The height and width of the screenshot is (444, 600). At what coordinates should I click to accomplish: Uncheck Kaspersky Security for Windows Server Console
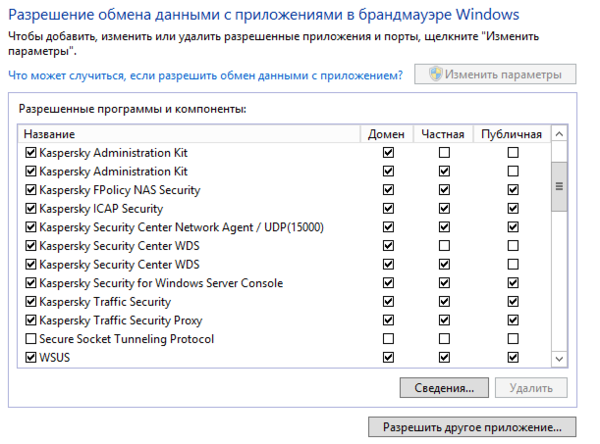click(x=30, y=283)
